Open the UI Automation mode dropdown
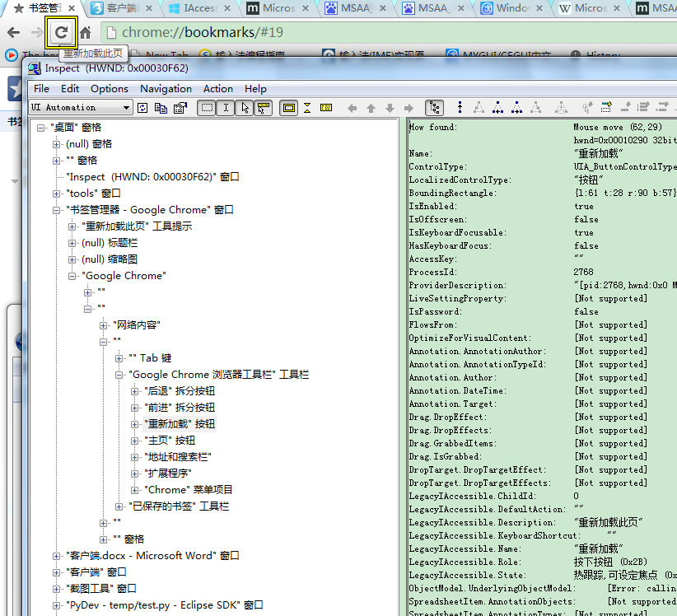677x616 pixels. pos(81,107)
